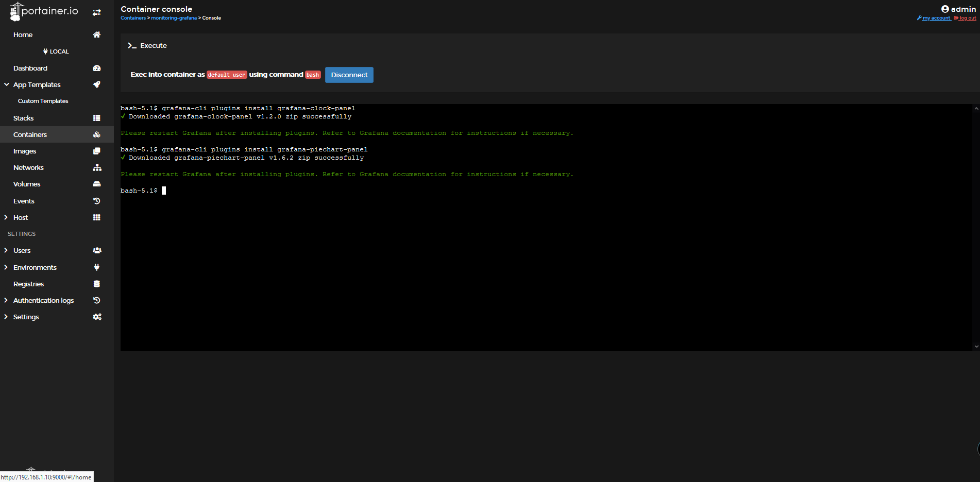
Task: Click the Environments plug icon
Action: click(x=96, y=267)
